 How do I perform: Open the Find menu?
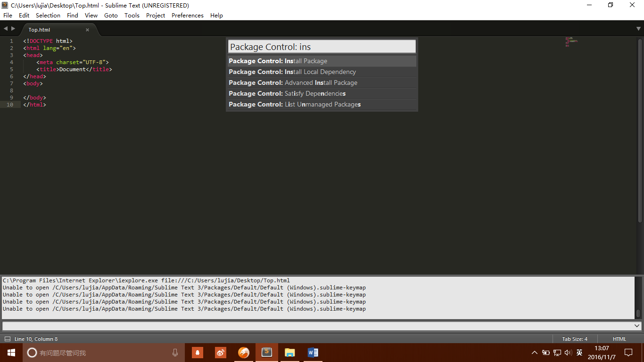(x=73, y=15)
